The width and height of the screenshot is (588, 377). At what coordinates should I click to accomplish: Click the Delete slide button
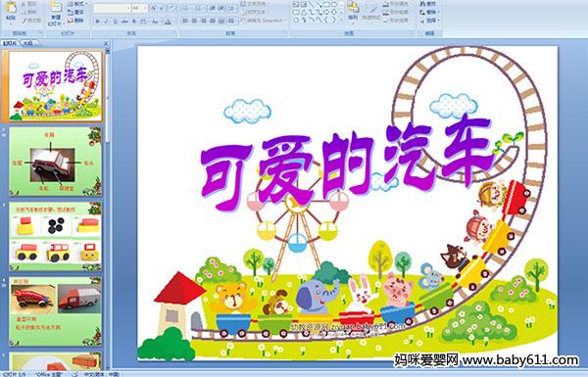tap(75, 21)
